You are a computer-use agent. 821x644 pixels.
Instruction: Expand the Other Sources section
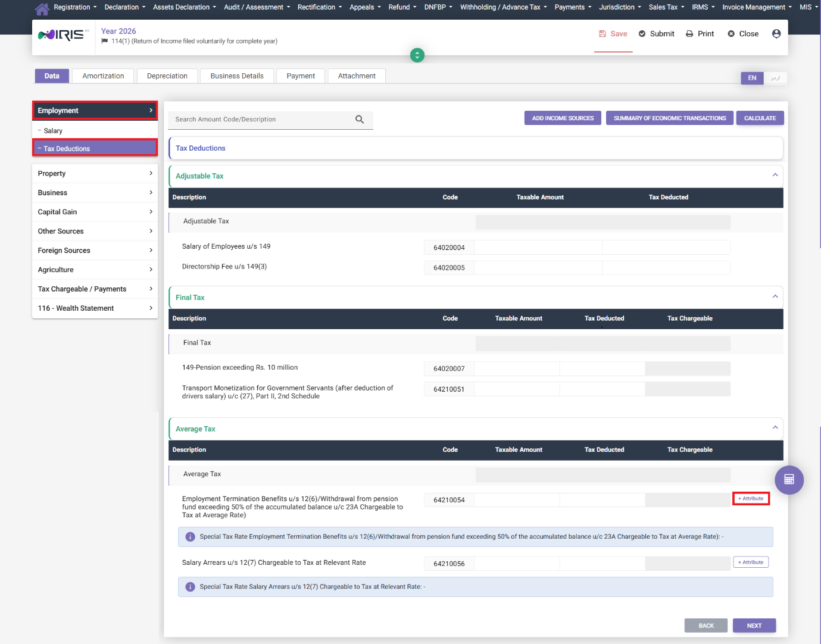(95, 232)
